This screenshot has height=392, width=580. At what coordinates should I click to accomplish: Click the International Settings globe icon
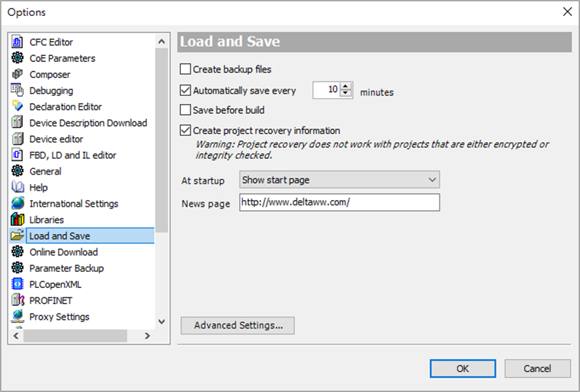17,203
